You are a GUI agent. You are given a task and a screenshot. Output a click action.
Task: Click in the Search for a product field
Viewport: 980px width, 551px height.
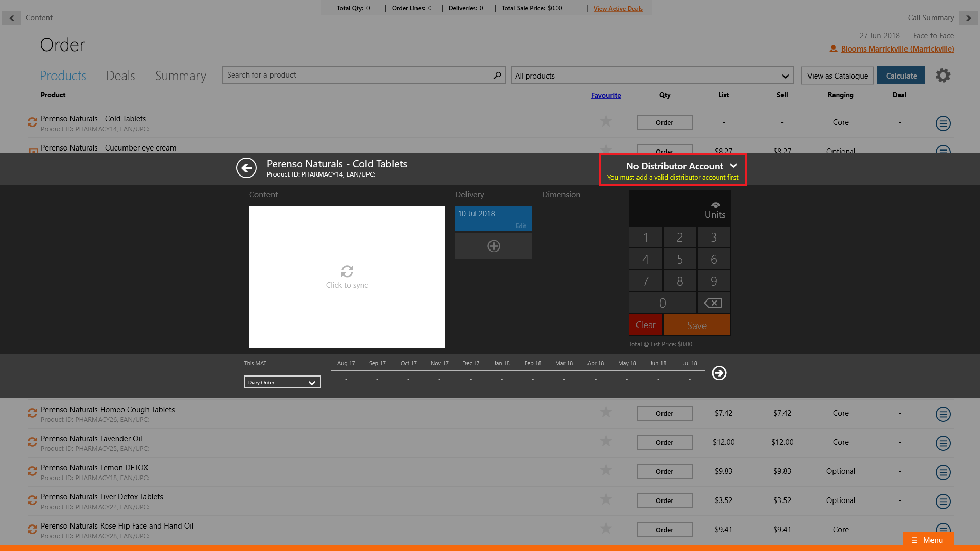click(x=357, y=76)
